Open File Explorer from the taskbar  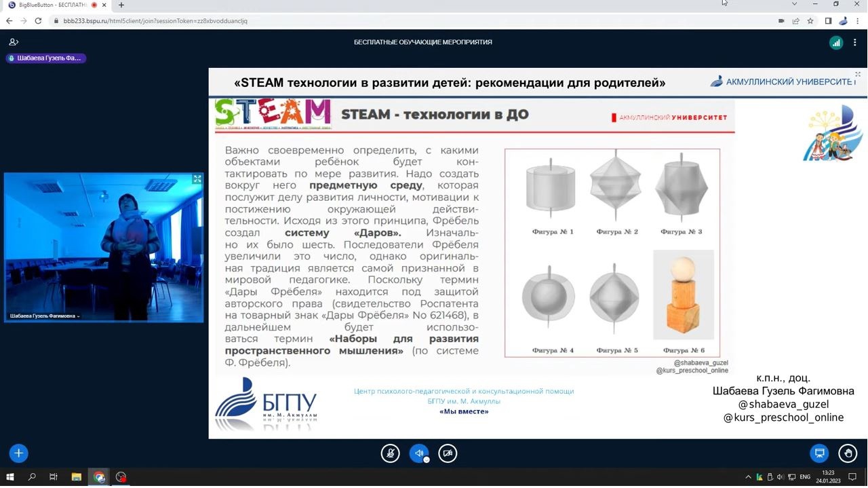point(76,477)
